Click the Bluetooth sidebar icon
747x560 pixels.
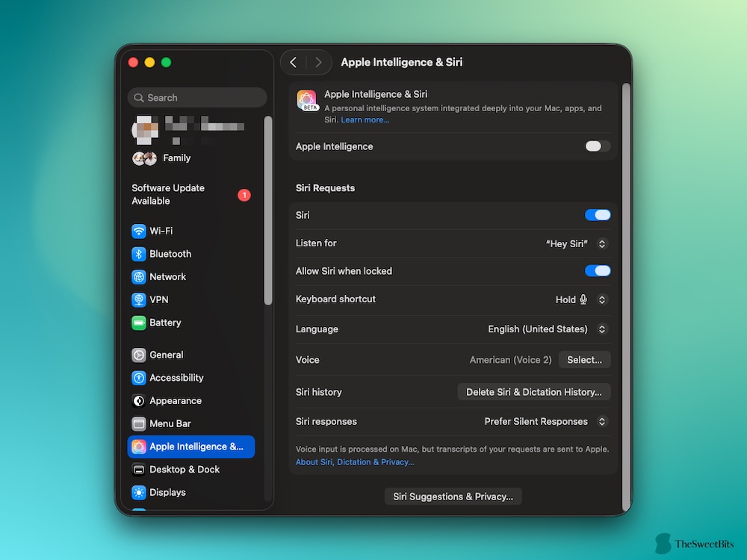coord(139,255)
